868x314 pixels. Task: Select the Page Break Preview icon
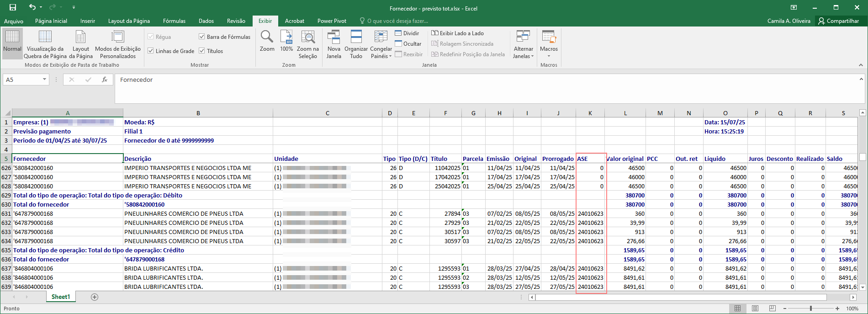45,37
